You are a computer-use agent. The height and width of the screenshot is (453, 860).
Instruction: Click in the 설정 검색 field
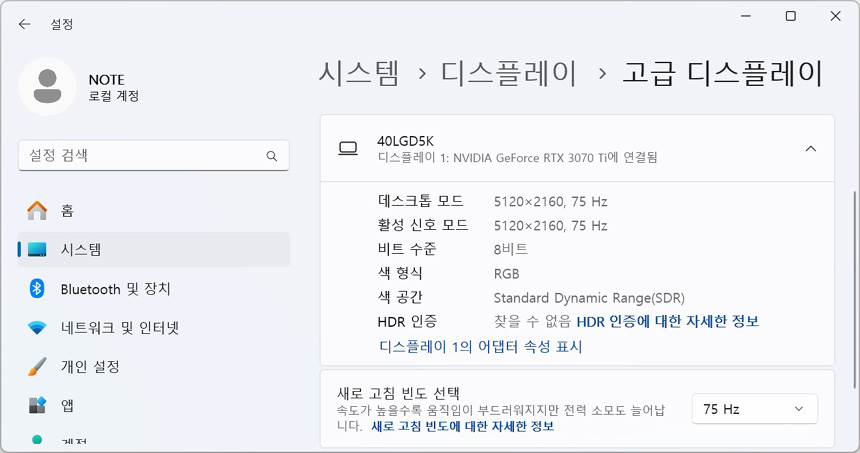[140, 156]
